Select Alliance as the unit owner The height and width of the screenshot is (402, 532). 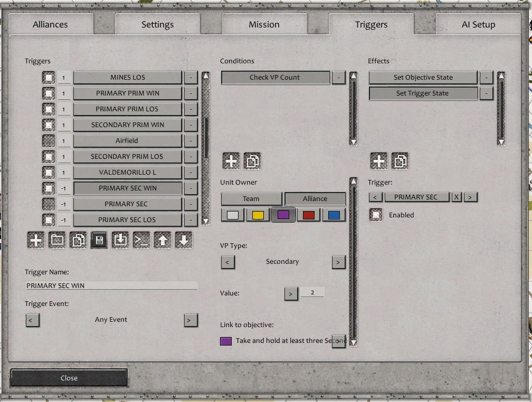tap(315, 199)
